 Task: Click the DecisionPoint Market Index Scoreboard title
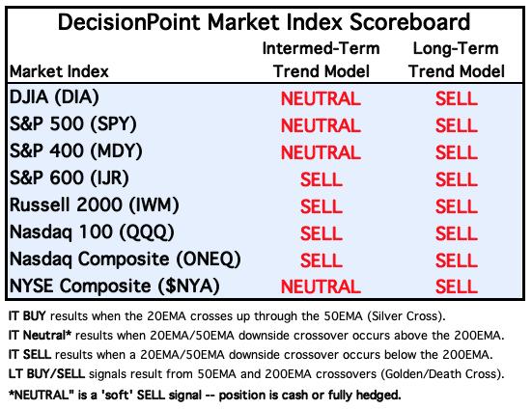264,22
